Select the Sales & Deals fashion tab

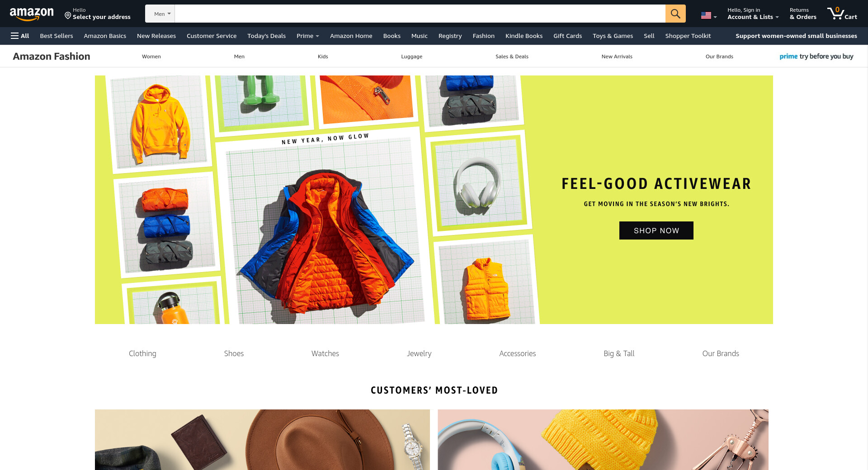coord(512,56)
